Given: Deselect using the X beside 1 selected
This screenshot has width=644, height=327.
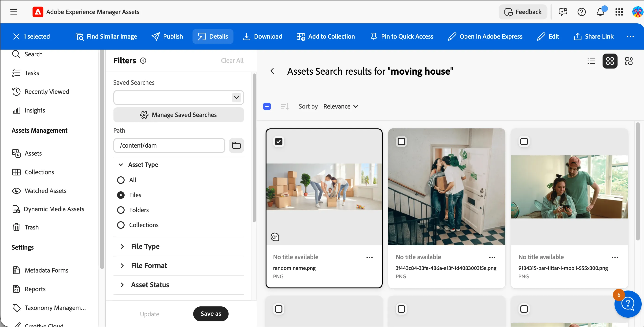Looking at the screenshot, I should (16, 36).
